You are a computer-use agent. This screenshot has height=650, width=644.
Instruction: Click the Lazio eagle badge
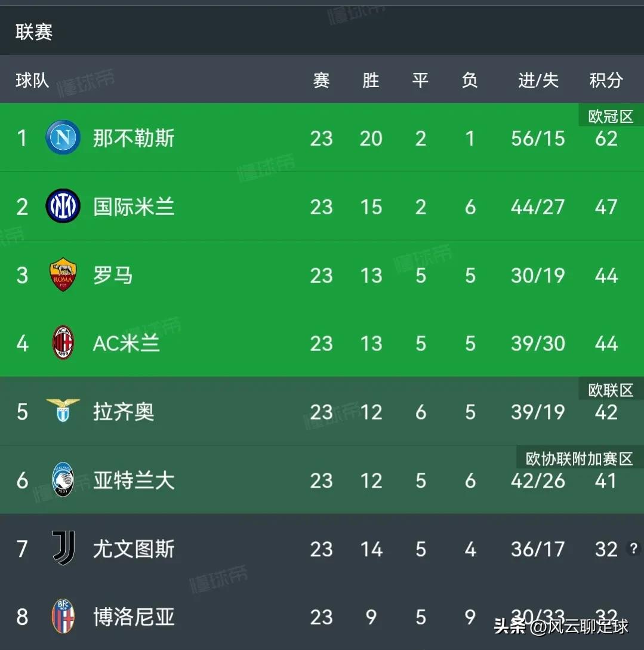(63, 412)
